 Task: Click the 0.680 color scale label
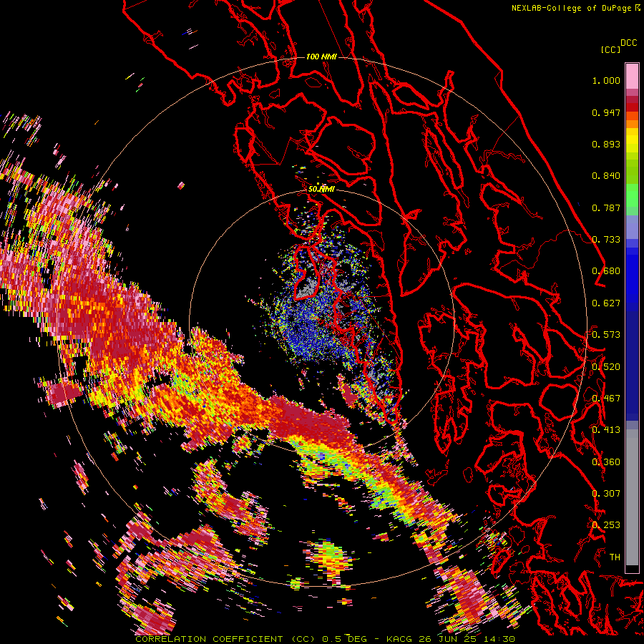click(606, 271)
